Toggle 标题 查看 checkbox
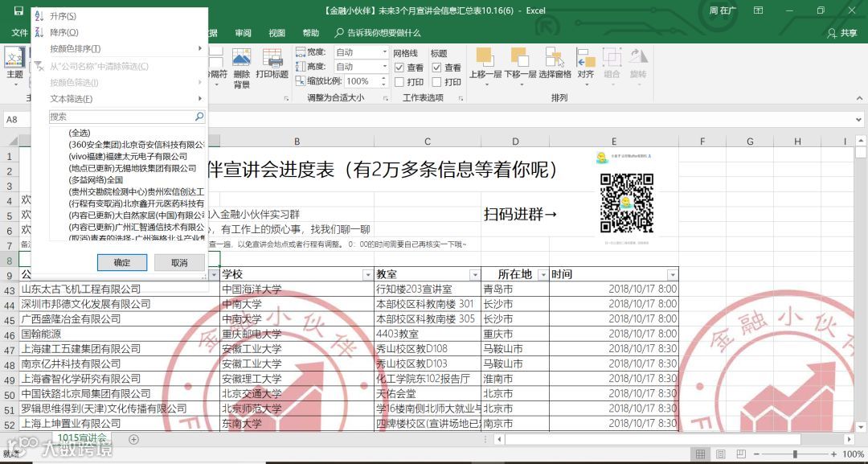Viewport: 868px width, 464px height. (436, 68)
